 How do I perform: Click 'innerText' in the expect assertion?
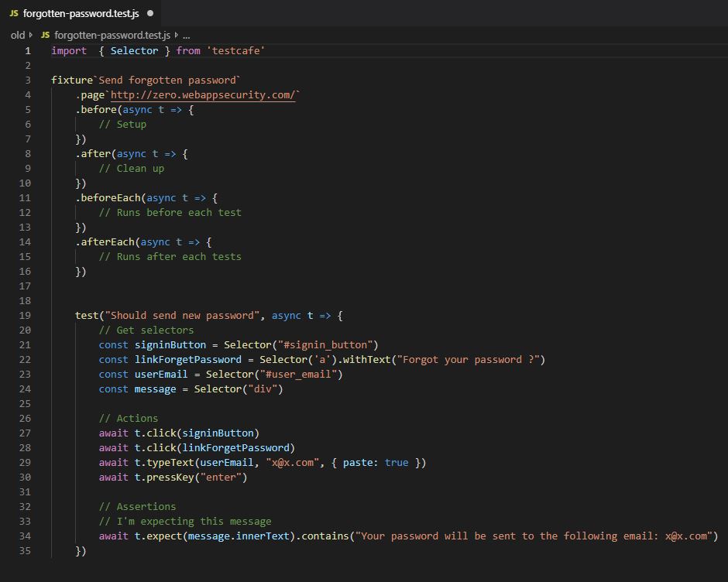[265, 536]
